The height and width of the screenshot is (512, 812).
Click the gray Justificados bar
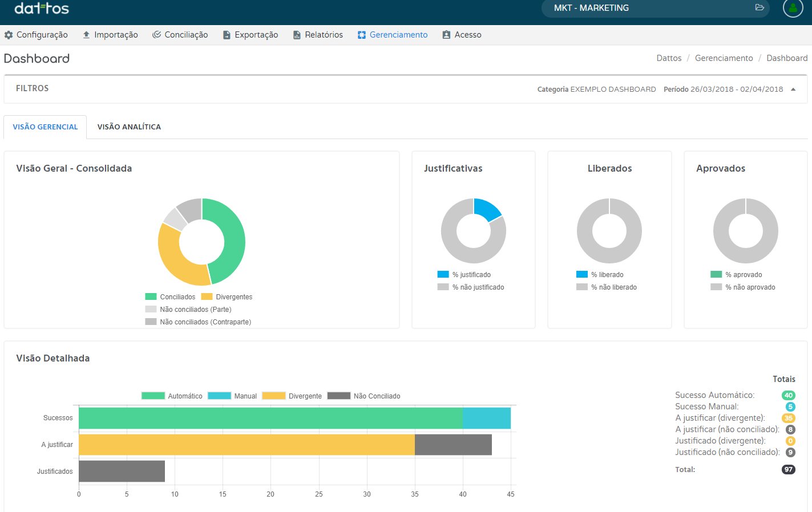(122, 471)
